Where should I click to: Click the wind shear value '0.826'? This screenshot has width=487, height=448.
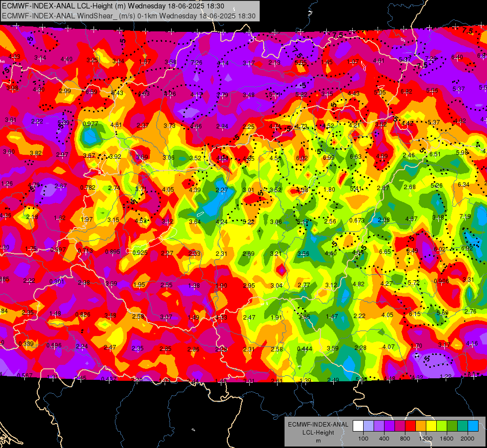(83, 314)
